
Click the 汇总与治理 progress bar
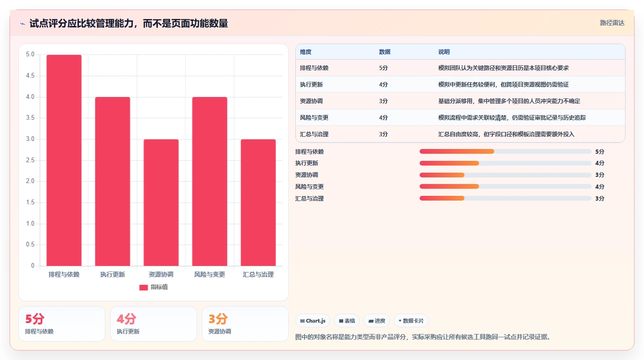(x=506, y=198)
